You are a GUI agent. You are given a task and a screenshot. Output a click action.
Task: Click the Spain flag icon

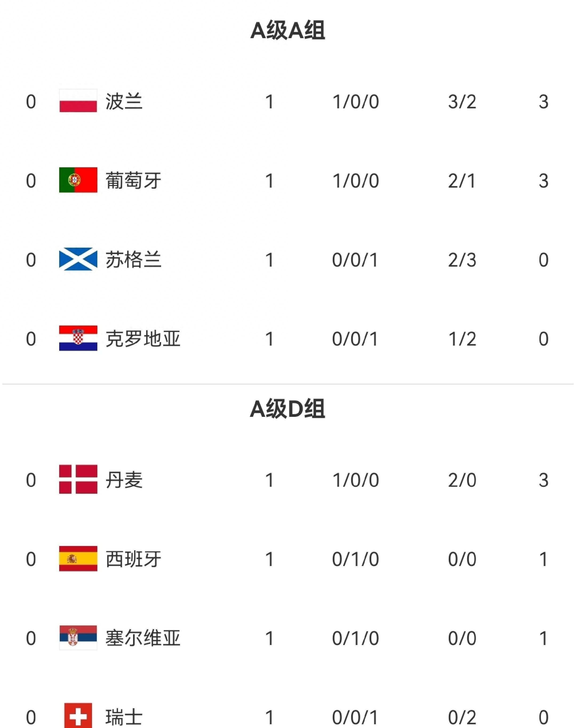coord(78,559)
